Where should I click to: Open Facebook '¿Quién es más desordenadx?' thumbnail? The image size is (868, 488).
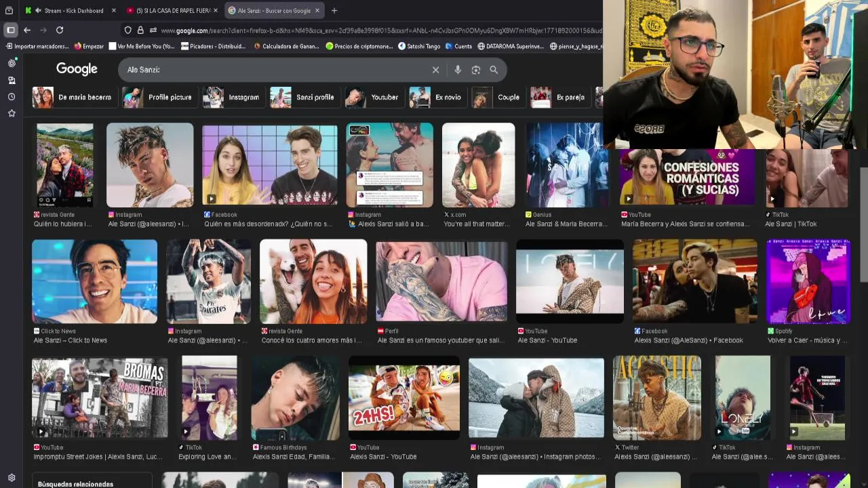(x=270, y=165)
